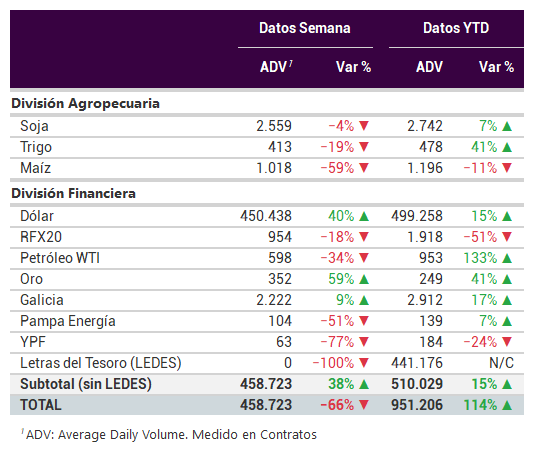Click the Subtotal (sin LEDES) row label
Viewport: 534px width, 462px height.
(86, 384)
